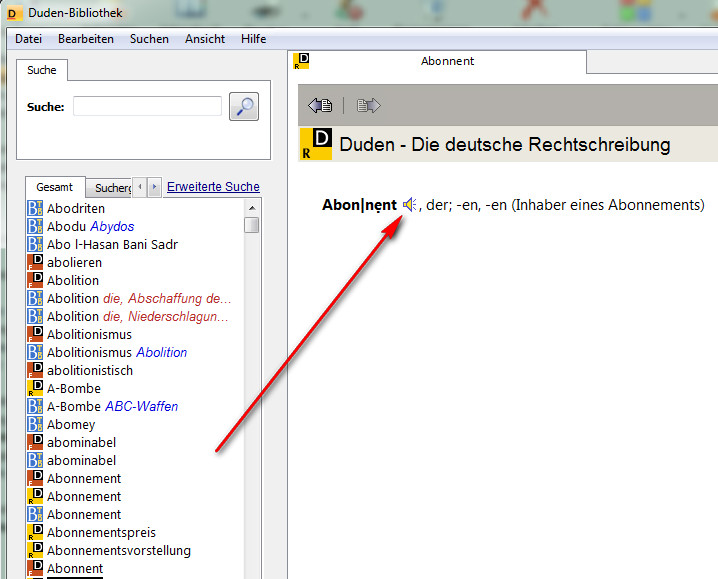The image size is (718, 579).
Task: Click the icon beside Abonnementsvorstellung
Action: coord(35,550)
